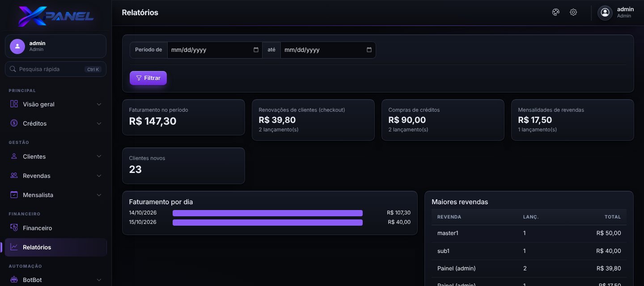Click the admin name in top bar
Viewport: 644px width, 286px height.
pyautogui.click(x=625, y=9)
